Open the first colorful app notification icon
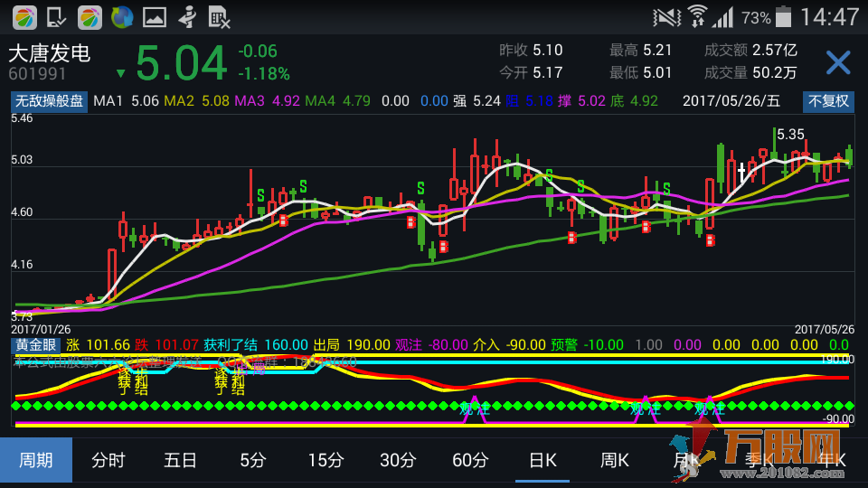Viewport: 868px width, 488px height. tap(24, 18)
